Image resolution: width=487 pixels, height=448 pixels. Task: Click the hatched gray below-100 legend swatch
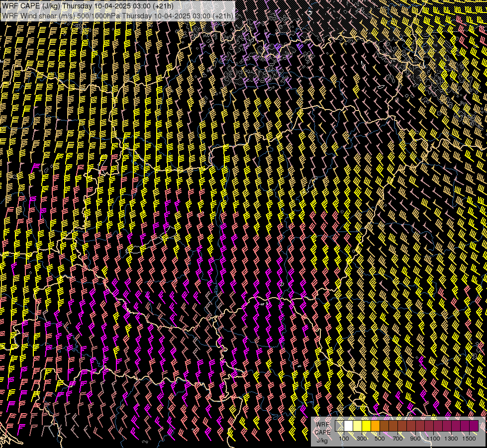pos(339,426)
